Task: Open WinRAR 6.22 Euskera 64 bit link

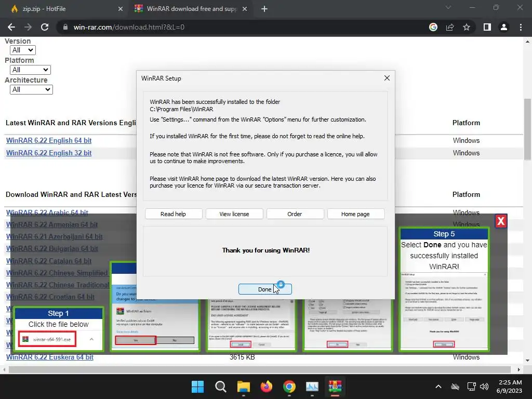Action: [50, 357]
